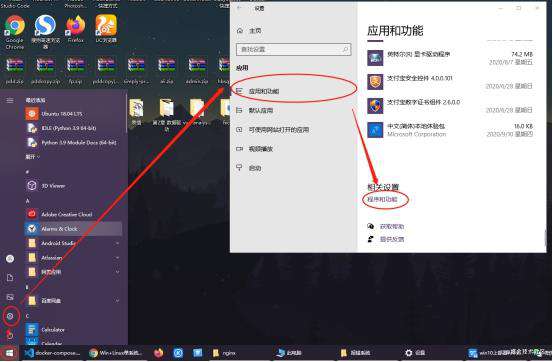Expand folder below Atlassian in Start menu
This screenshot has width=553, height=362.
pos(74,272)
